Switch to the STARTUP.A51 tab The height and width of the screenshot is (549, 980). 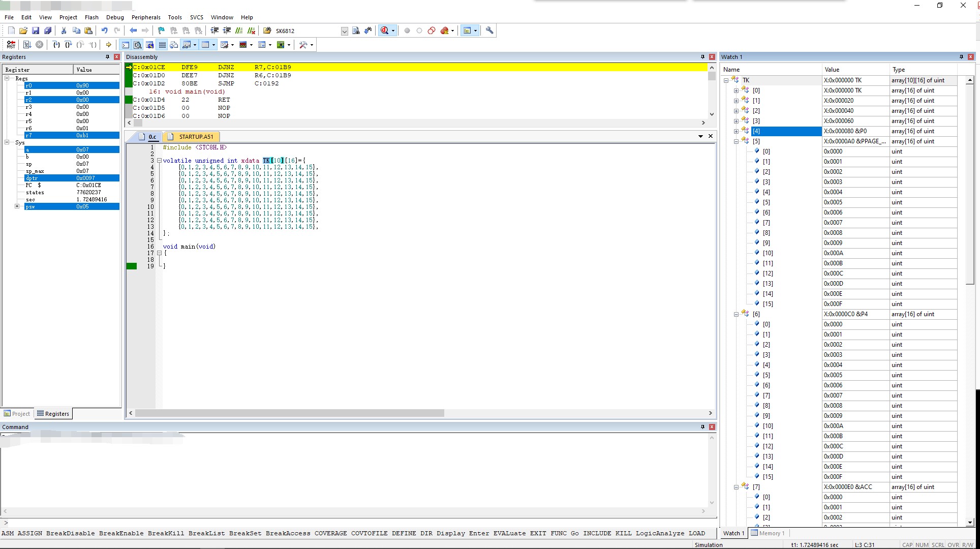pyautogui.click(x=196, y=137)
